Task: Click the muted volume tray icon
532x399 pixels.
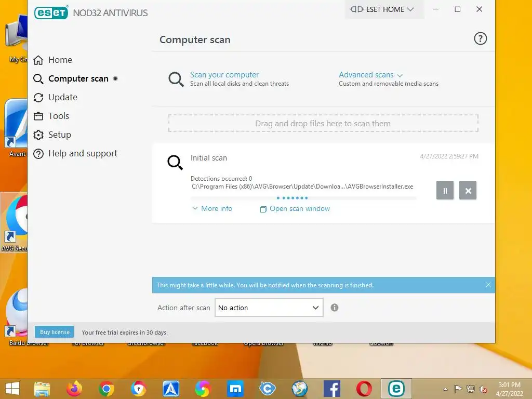Action: click(x=483, y=389)
